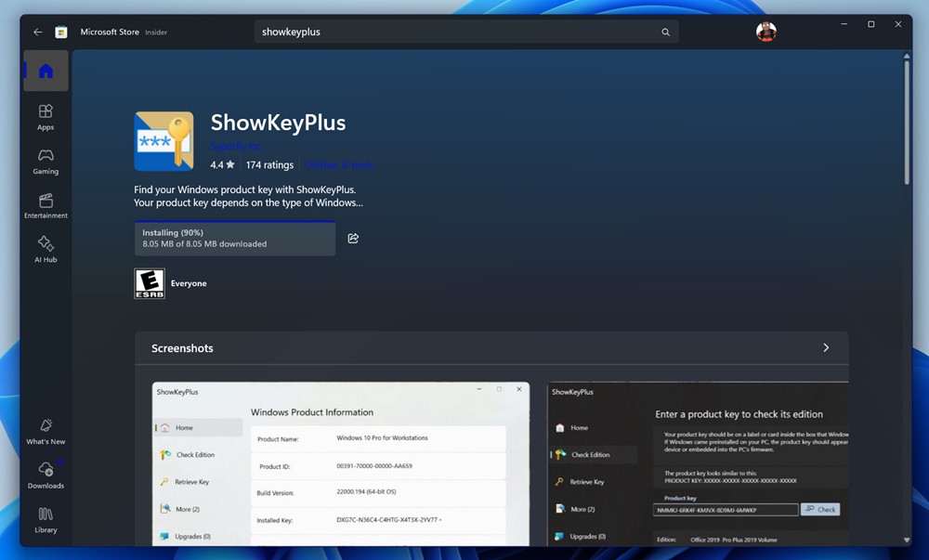Click the search magnifier icon
Viewport: 929px width, 560px height.
tap(666, 32)
